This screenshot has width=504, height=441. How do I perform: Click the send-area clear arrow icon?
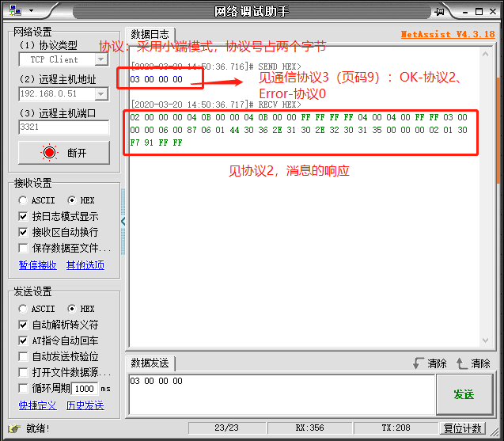click(x=461, y=363)
